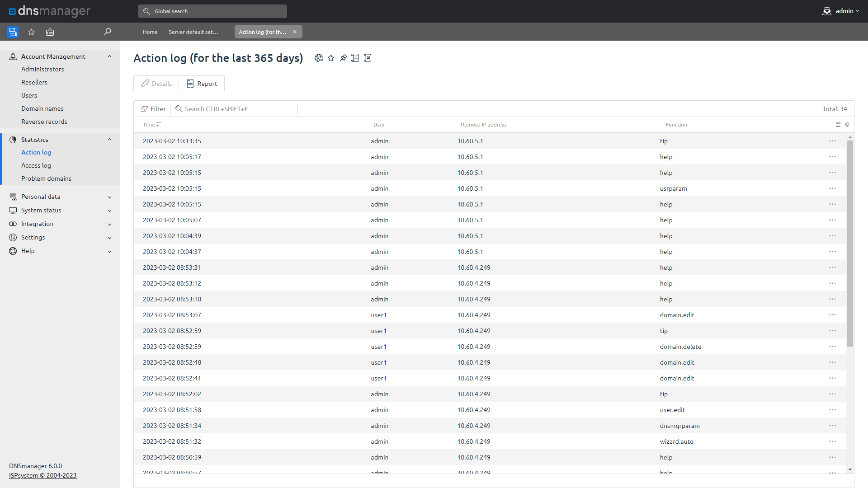The height and width of the screenshot is (488, 868).
Task: Open table column settings gear
Action: pyautogui.click(x=847, y=125)
